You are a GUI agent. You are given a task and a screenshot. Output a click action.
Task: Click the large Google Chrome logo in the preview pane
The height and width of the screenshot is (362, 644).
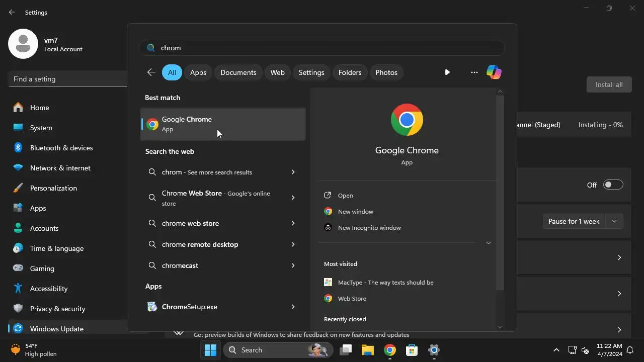(407, 120)
